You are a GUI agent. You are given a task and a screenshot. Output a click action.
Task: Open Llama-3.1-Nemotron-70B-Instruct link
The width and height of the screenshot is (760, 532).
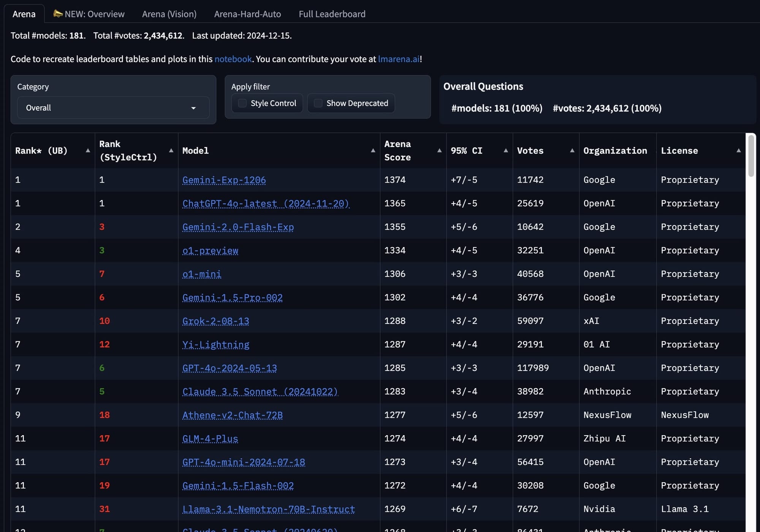(268, 509)
